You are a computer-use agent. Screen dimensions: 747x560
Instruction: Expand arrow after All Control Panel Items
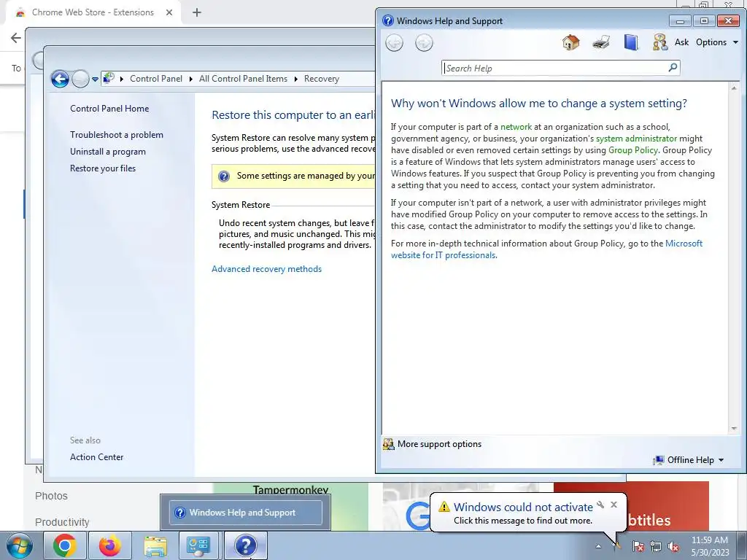point(296,79)
